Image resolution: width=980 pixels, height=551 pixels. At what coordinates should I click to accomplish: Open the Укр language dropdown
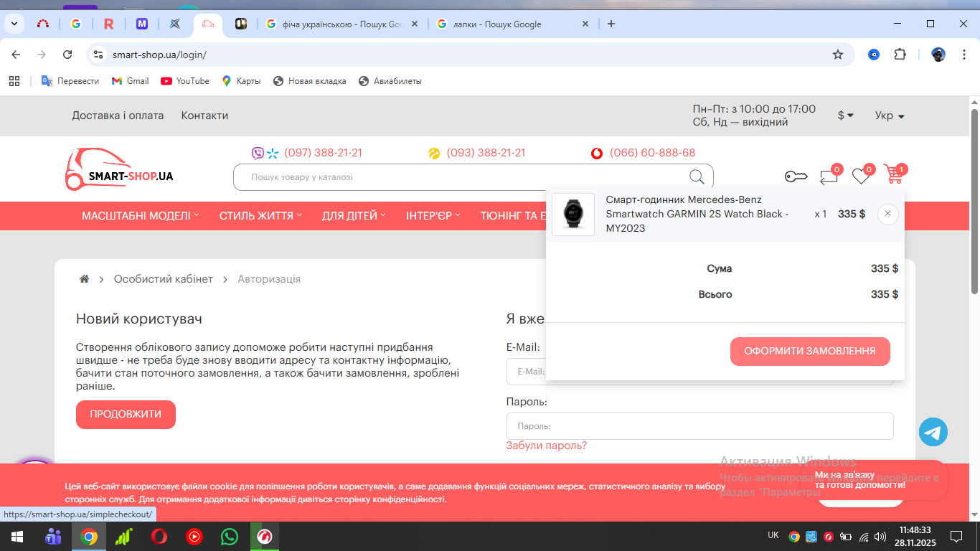(889, 116)
